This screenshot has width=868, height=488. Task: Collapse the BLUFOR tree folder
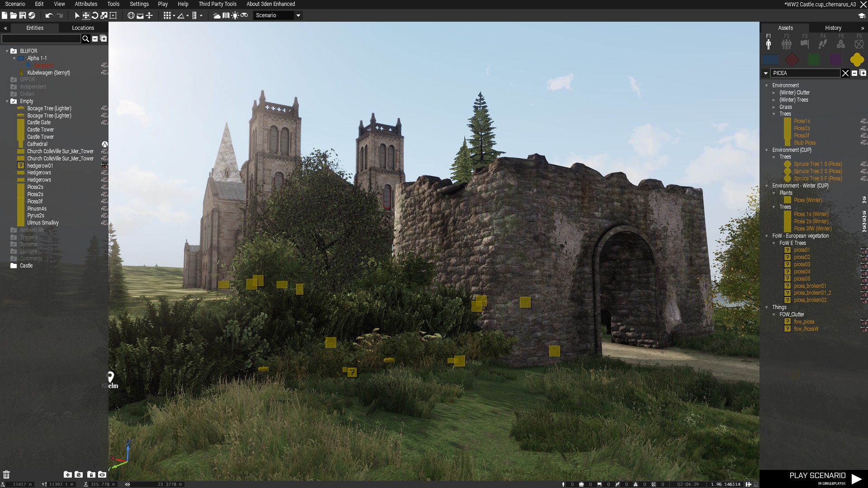(7, 51)
